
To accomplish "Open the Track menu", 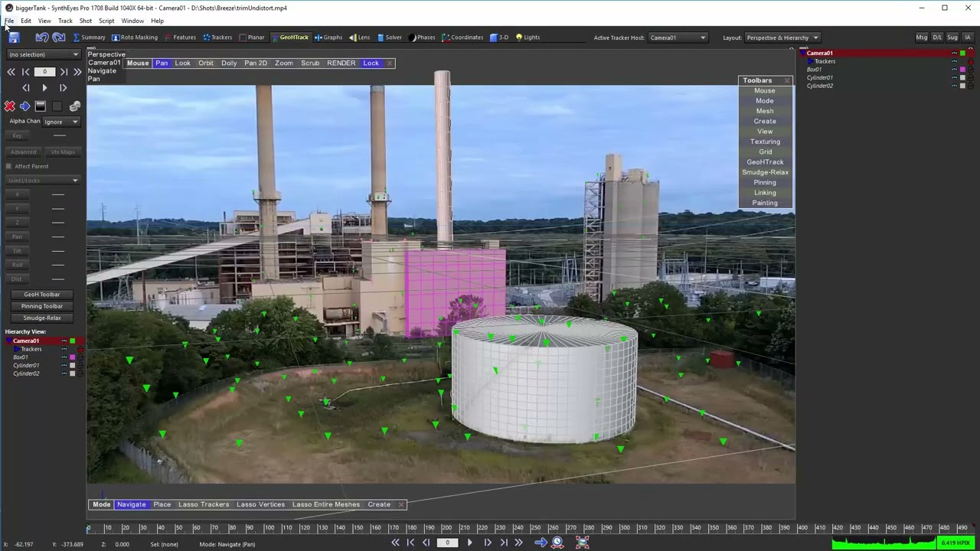I will pyautogui.click(x=65, y=21).
